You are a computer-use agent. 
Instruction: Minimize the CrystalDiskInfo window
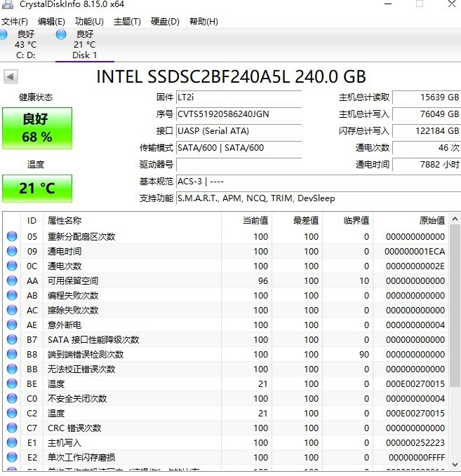point(388,4)
